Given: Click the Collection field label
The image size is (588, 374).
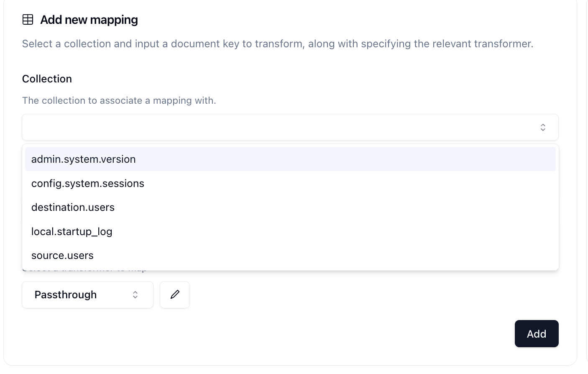Looking at the screenshot, I should (47, 79).
